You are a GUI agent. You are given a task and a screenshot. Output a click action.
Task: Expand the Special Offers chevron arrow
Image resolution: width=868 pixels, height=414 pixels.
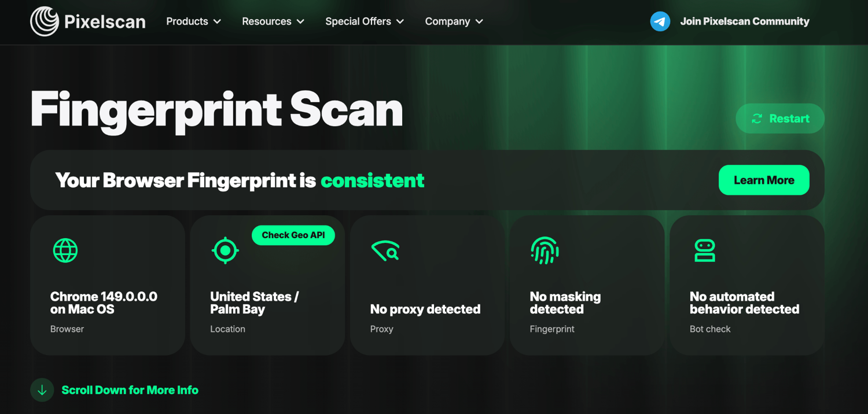click(x=400, y=21)
